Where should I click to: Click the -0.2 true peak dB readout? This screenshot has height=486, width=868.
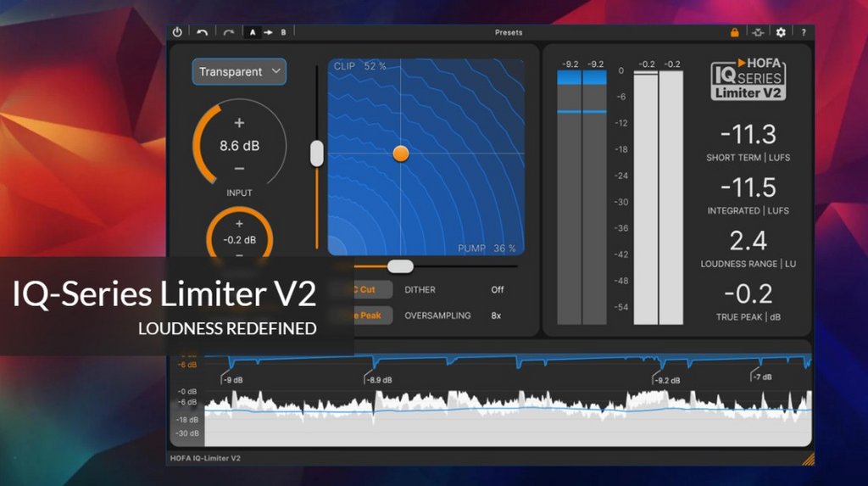(x=748, y=293)
